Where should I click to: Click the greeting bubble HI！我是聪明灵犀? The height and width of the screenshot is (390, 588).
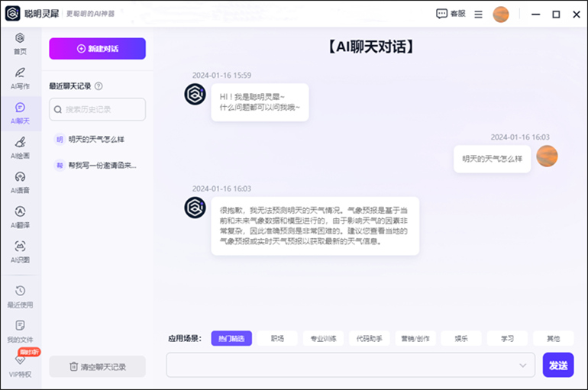coord(260,102)
